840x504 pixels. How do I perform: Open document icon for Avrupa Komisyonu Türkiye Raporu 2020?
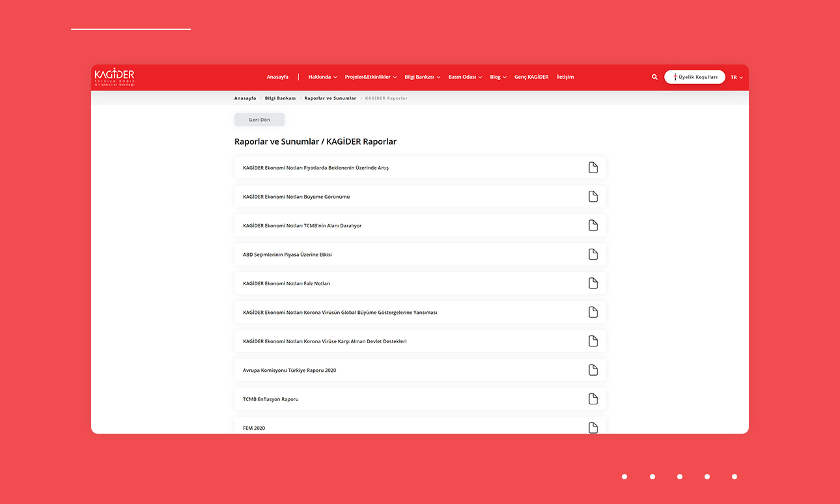593,370
